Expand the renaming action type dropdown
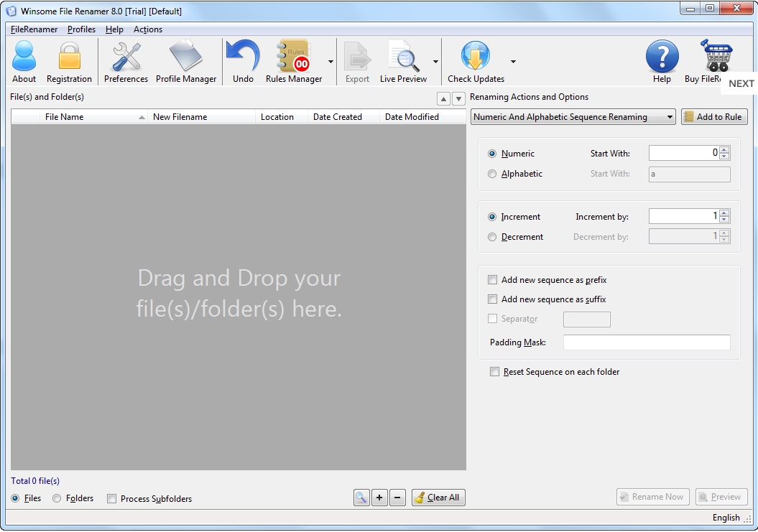Image resolution: width=758 pixels, height=532 pixels. (x=573, y=117)
